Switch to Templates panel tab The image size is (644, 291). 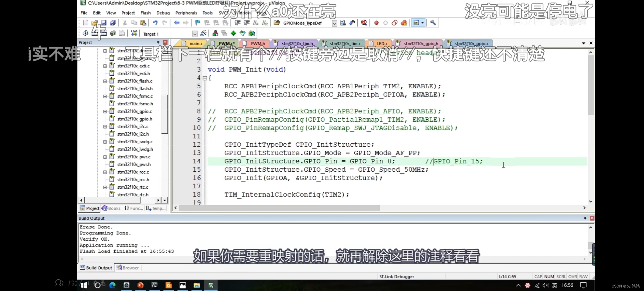click(x=156, y=208)
